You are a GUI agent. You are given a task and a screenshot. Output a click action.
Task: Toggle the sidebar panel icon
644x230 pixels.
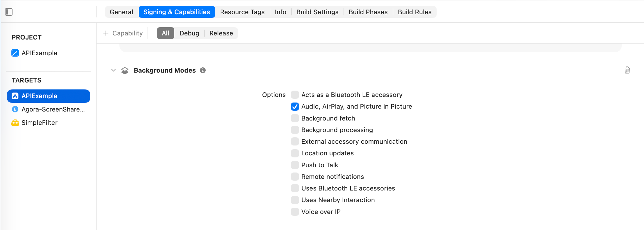[9, 12]
